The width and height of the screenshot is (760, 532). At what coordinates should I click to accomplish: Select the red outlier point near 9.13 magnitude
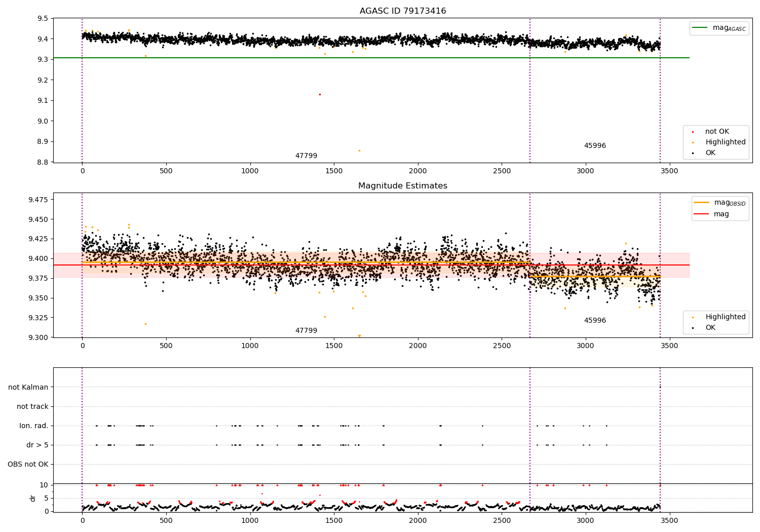(x=320, y=94)
